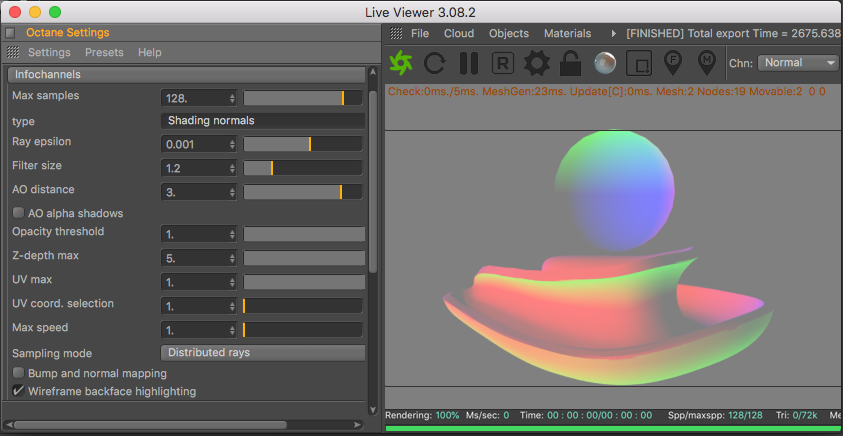Click Filter size stepper arrows
The height and width of the screenshot is (436, 843).
pyautogui.click(x=232, y=168)
